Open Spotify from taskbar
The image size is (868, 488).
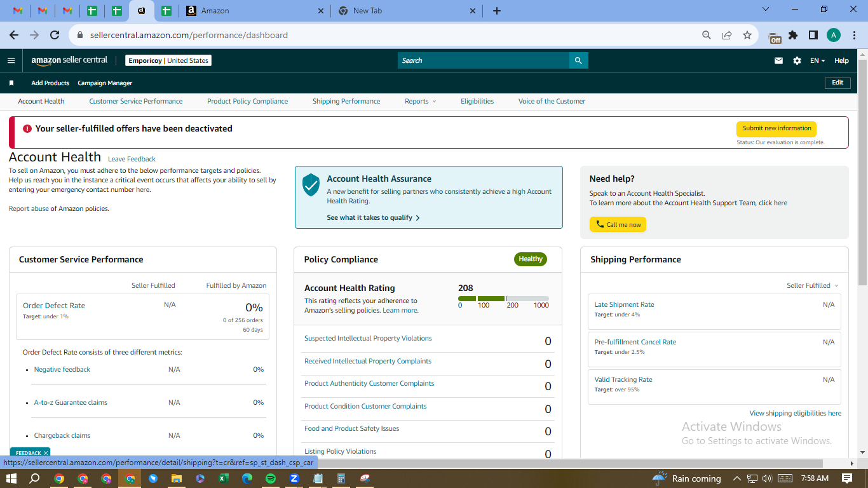[x=271, y=478]
